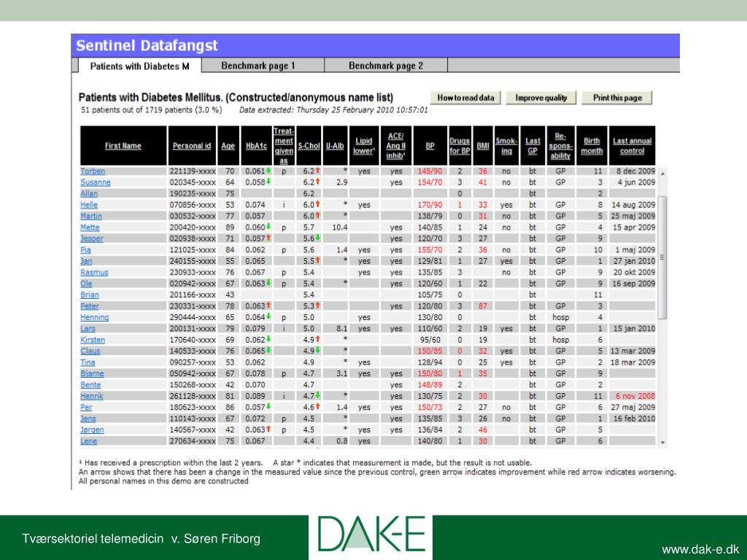Sort by the HbA1c column header
The height and width of the screenshot is (560, 747).
256,146
